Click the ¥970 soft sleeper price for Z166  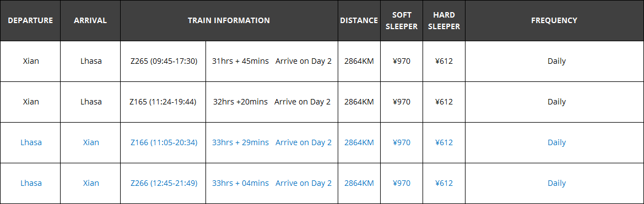pos(401,142)
